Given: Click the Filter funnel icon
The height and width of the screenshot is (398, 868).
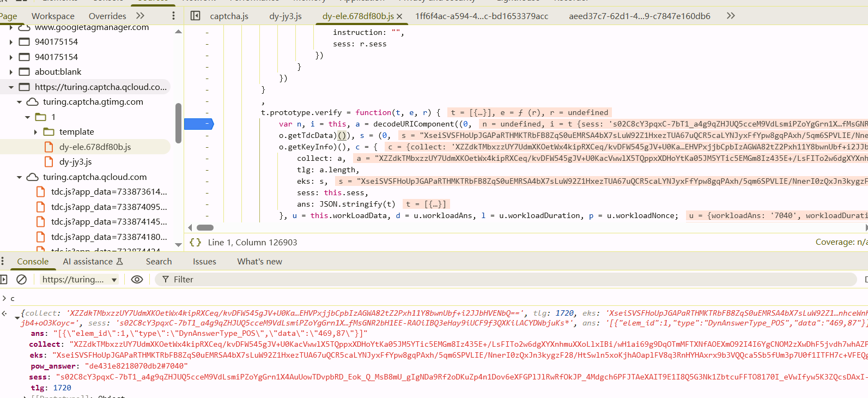Looking at the screenshot, I should (x=166, y=280).
